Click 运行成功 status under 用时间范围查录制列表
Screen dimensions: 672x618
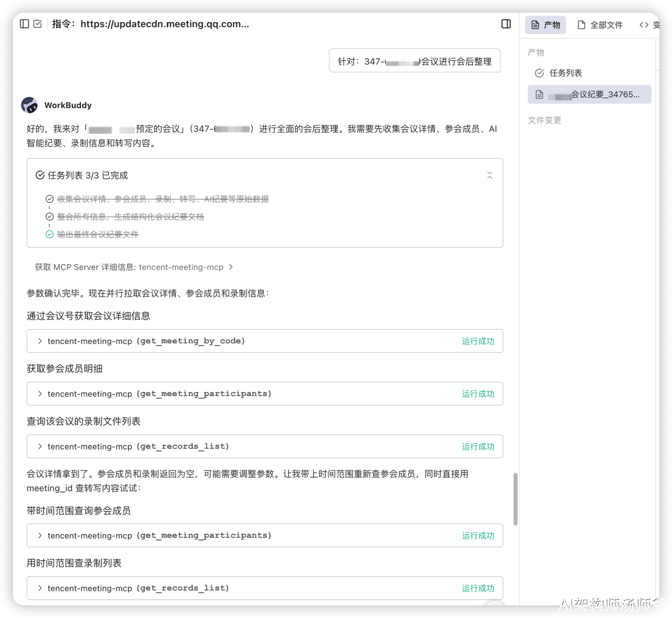click(478, 588)
